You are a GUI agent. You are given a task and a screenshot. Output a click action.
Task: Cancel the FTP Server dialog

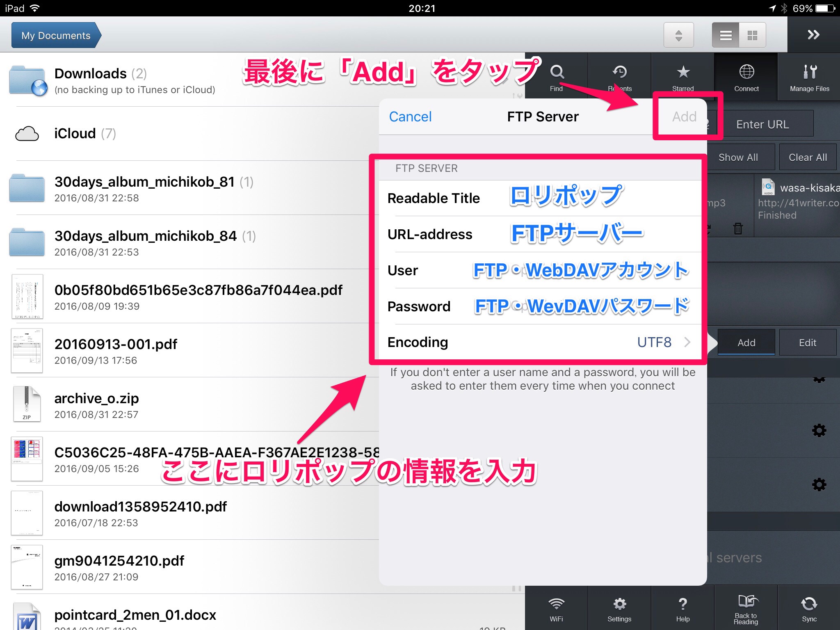410,116
